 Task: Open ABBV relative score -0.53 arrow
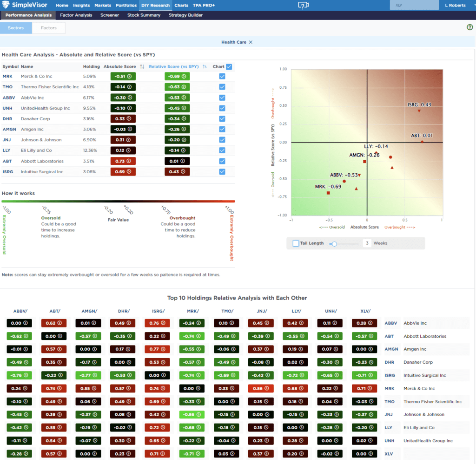pos(184,98)
